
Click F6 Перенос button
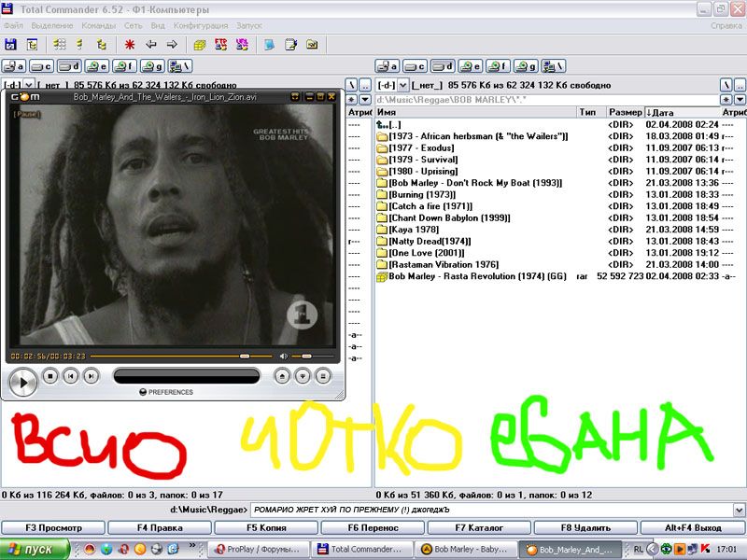point(373,528)
